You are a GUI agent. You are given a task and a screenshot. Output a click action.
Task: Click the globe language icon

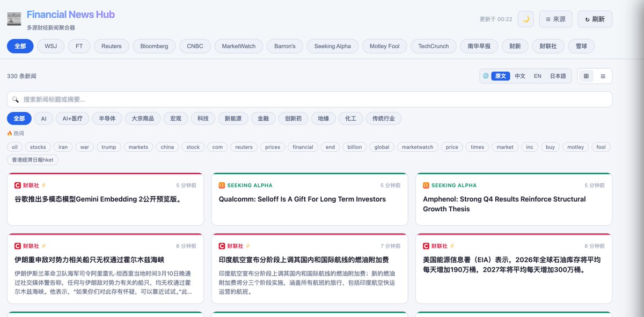(486, 76)
